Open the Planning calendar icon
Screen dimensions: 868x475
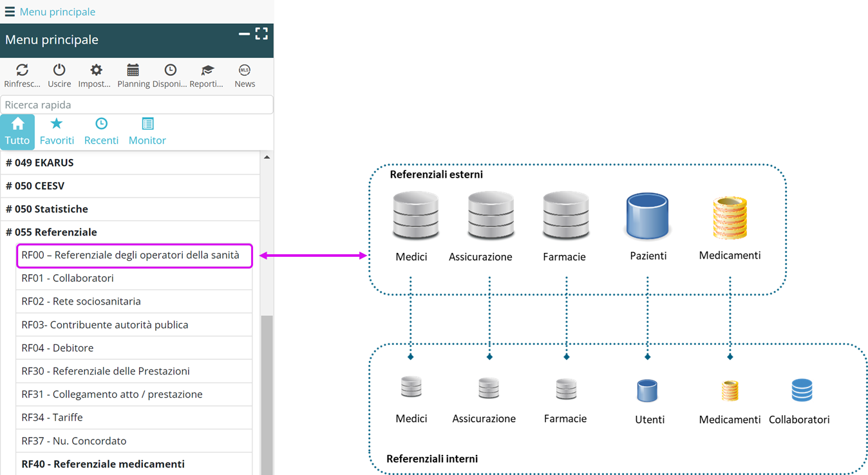tap(133, 70)
